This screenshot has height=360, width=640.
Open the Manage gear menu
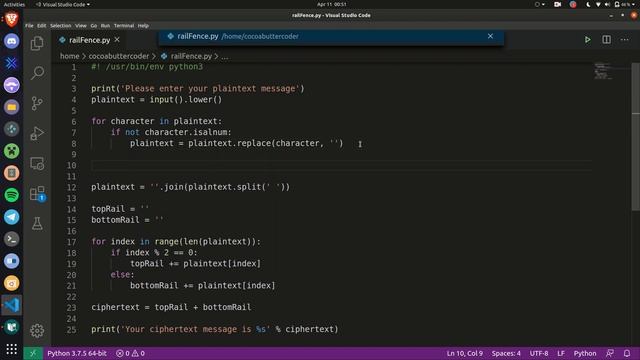(x=37, y=331)
